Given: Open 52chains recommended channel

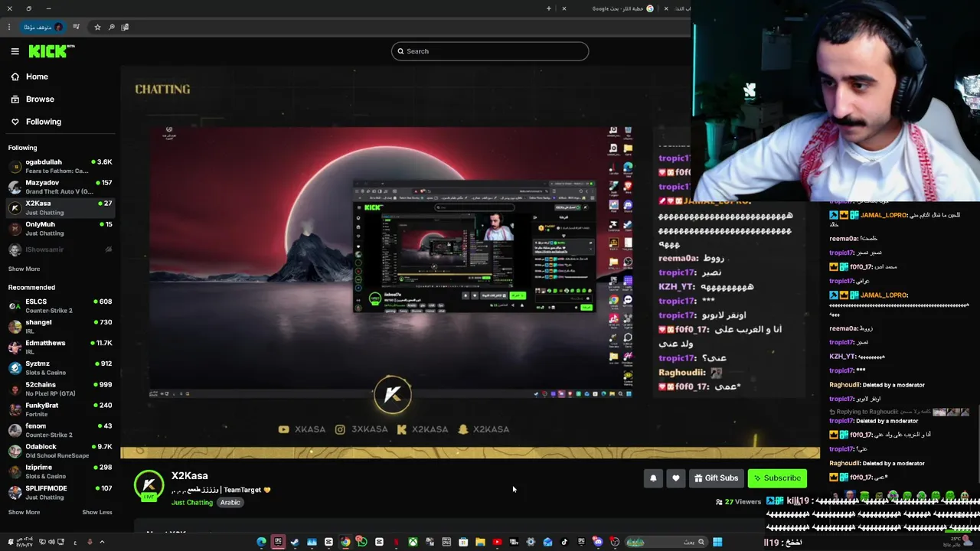Looking at the screenshot, I should pos(60,388).
